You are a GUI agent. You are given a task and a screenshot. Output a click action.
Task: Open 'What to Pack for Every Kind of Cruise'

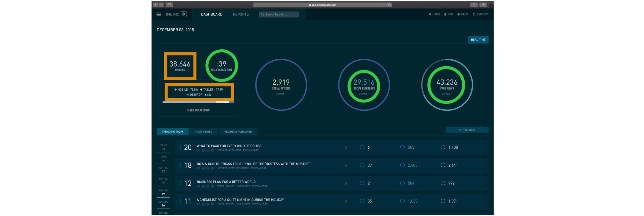229,146
